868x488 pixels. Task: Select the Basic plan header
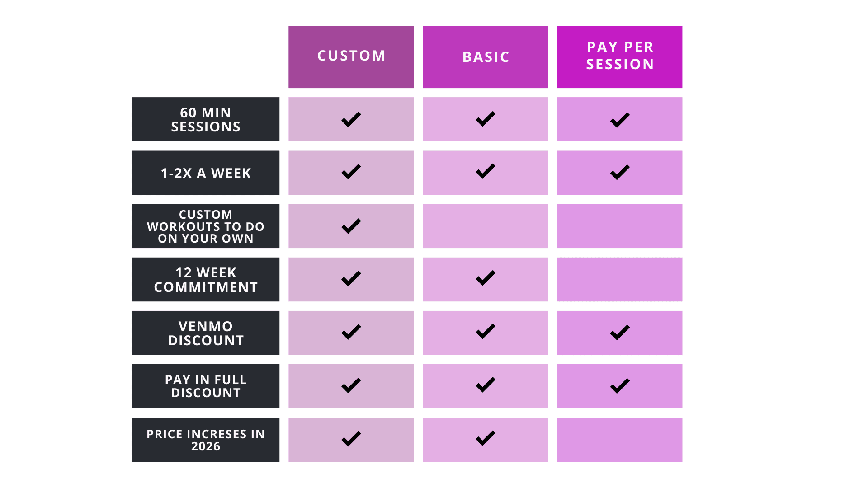[485, 56]
